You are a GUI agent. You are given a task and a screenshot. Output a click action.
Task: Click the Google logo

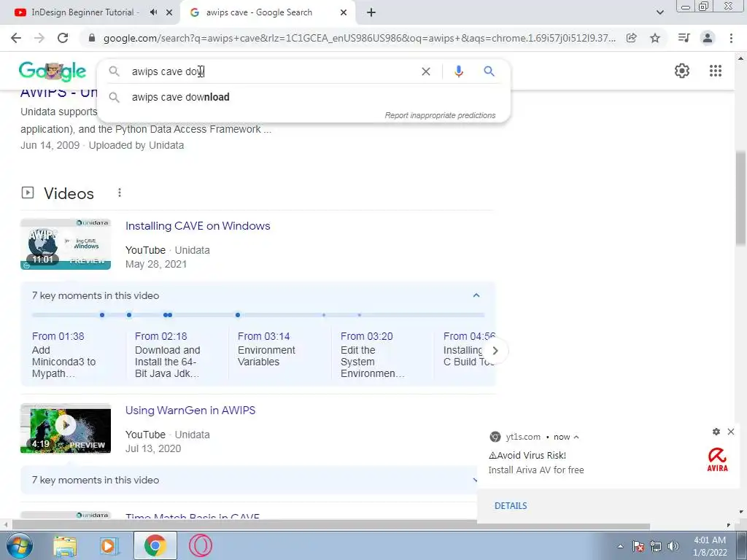[x=53, y=71]
